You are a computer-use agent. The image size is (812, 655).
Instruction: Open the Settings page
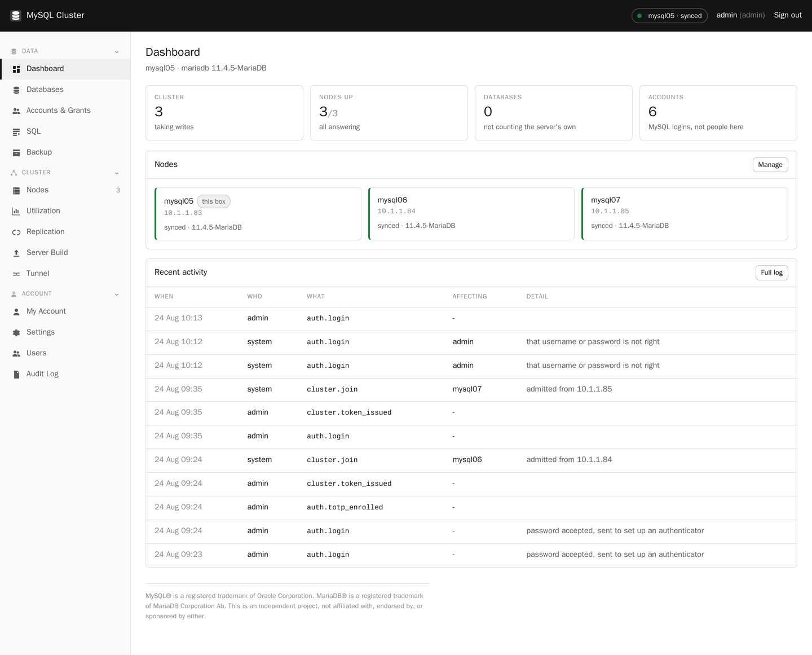tap(65, 332)
